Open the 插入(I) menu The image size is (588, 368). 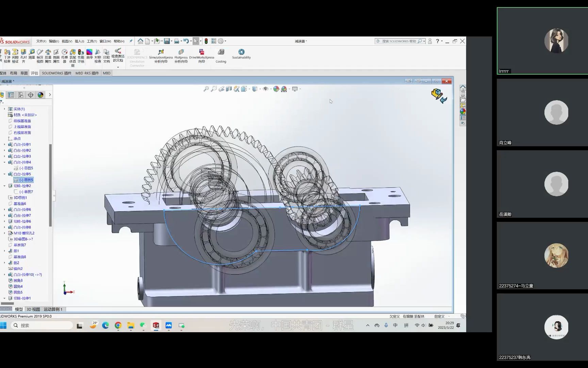tap(79, 41)
